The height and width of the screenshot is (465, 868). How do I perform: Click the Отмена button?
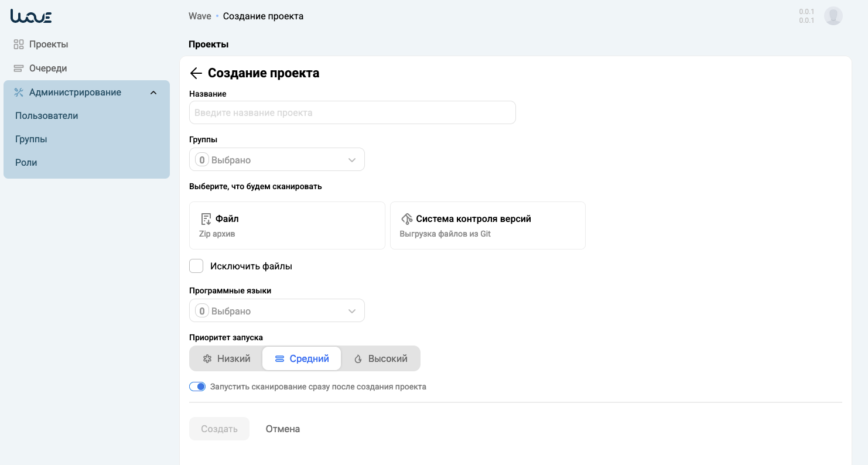point(283,429)
